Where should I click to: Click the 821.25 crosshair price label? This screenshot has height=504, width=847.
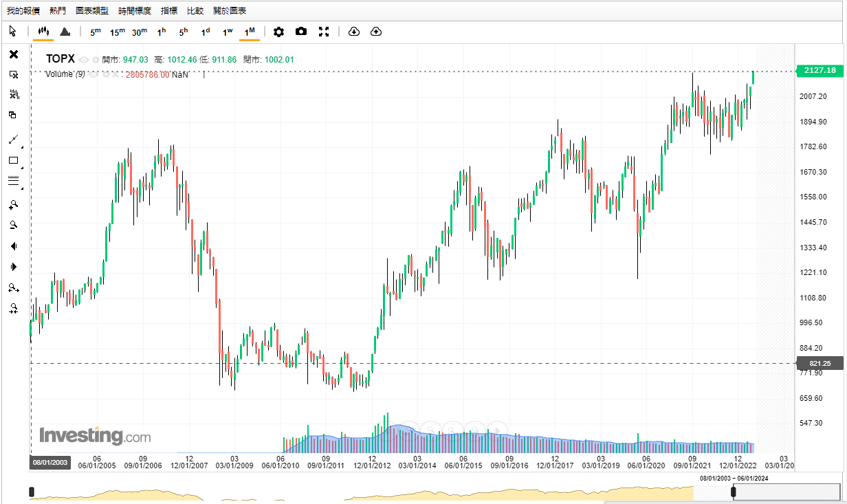(x=819, y=364)
